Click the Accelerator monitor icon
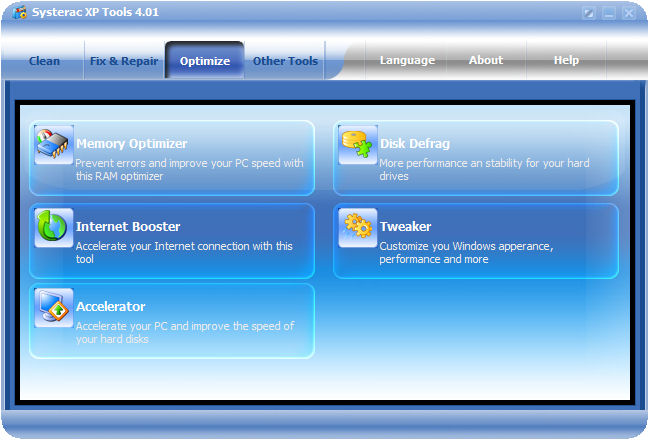This screenshot has width=650, height=441. click(x=54, y=308)
